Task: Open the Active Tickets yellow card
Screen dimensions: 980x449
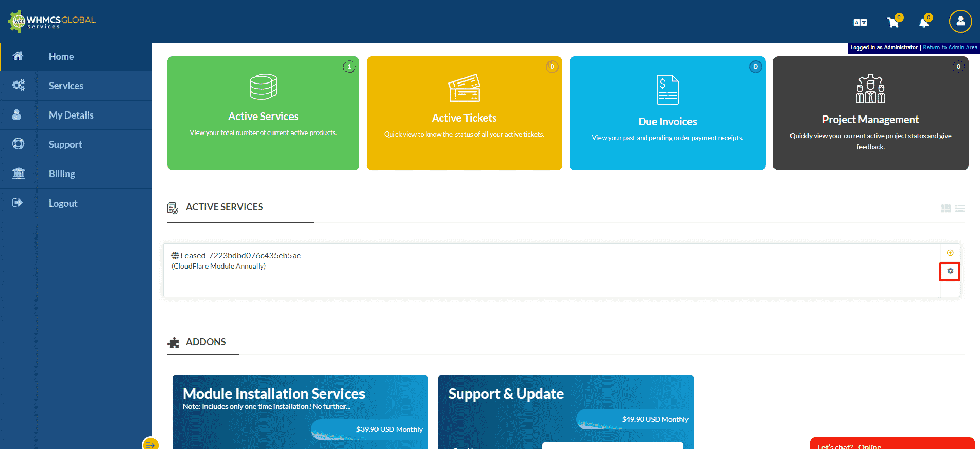Action: pyautogui.click(x=464, y=113)
